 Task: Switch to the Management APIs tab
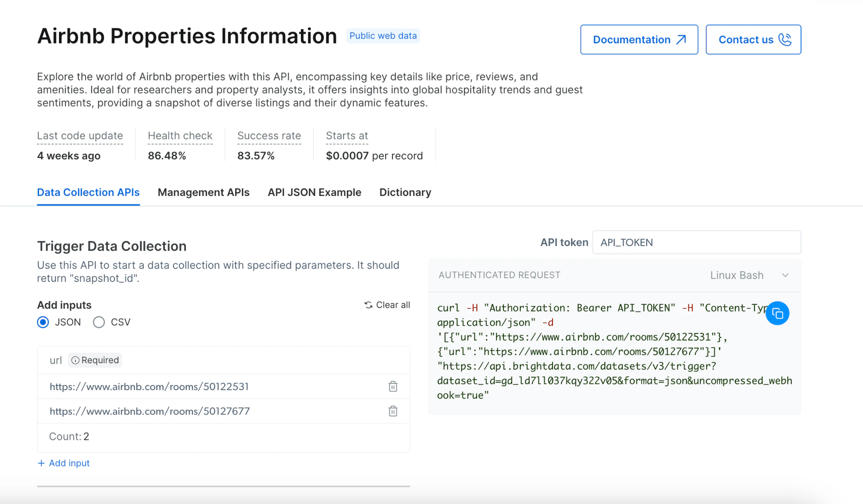click(204, 192)
